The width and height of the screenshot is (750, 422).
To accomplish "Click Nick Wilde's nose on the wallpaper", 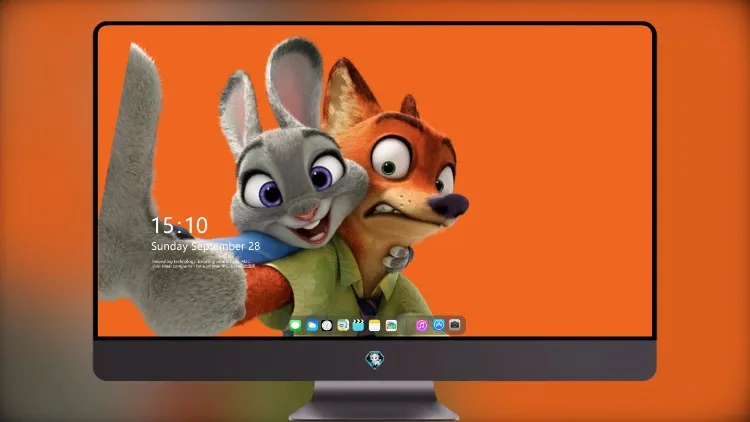I will coord(449,205).
